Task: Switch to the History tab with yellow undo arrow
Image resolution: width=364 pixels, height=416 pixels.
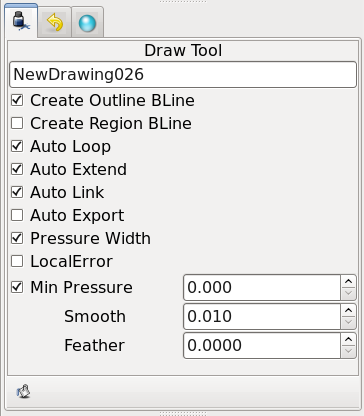Action: [55, 23]
